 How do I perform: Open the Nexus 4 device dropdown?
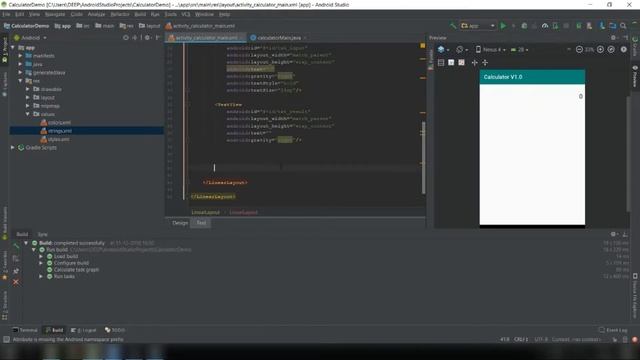coord(490,49)
